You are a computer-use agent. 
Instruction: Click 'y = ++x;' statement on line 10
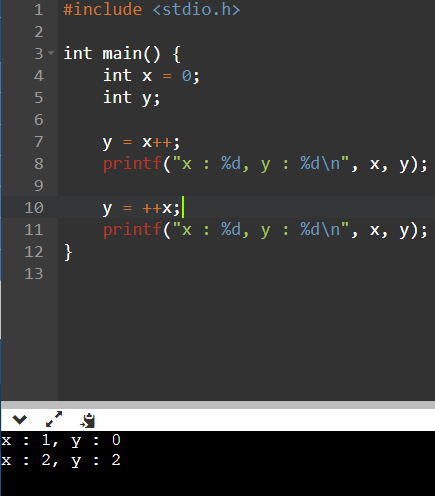click(x=141, y=208)
